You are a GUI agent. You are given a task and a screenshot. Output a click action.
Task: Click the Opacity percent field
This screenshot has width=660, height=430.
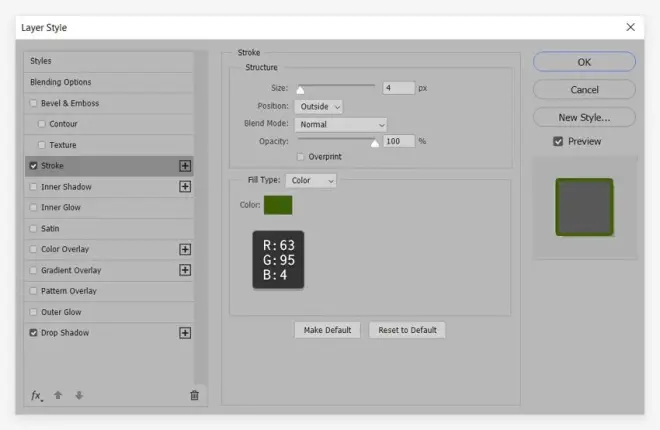(x=399, y=141)
